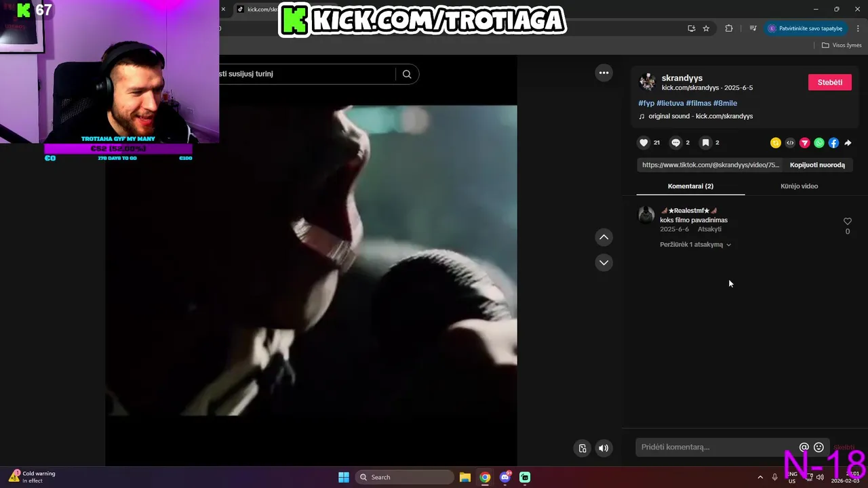Expand Peržiūrėk 1 atsakymą replies
868x488 pixels.
coord(696,245)
